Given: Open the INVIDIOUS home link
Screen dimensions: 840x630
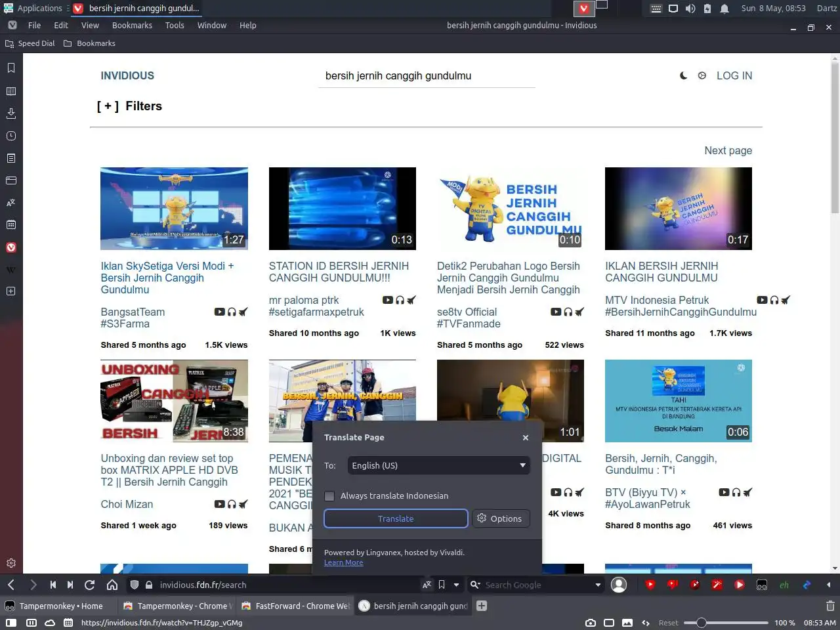Looking at the screenshot, I should 127,75.
